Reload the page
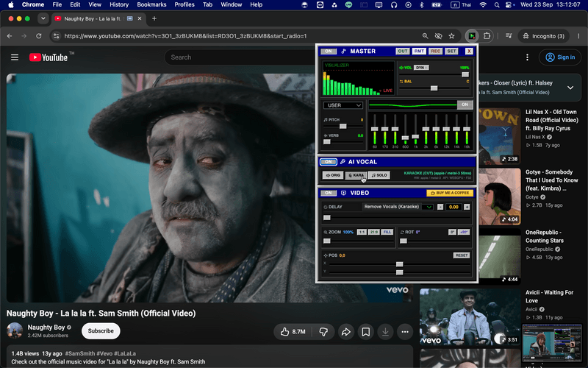The width and height of the screenshot is (588, 368). tap(39, 36)
